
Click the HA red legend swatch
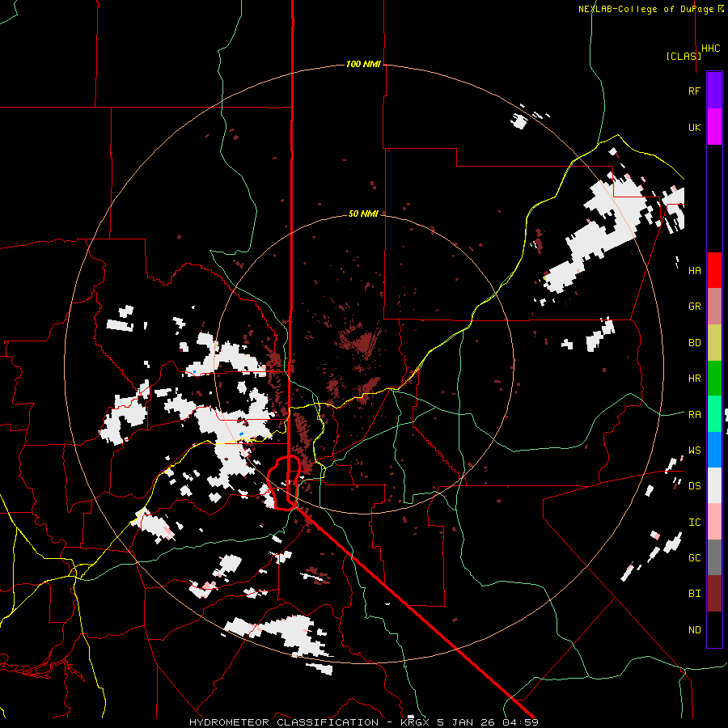(x=714, y=270)
